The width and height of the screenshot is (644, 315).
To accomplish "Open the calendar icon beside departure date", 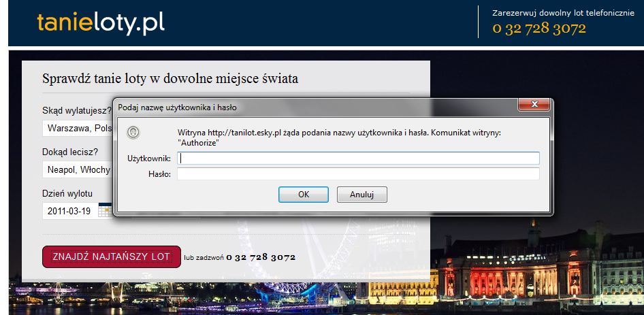I will pos(104,211).
